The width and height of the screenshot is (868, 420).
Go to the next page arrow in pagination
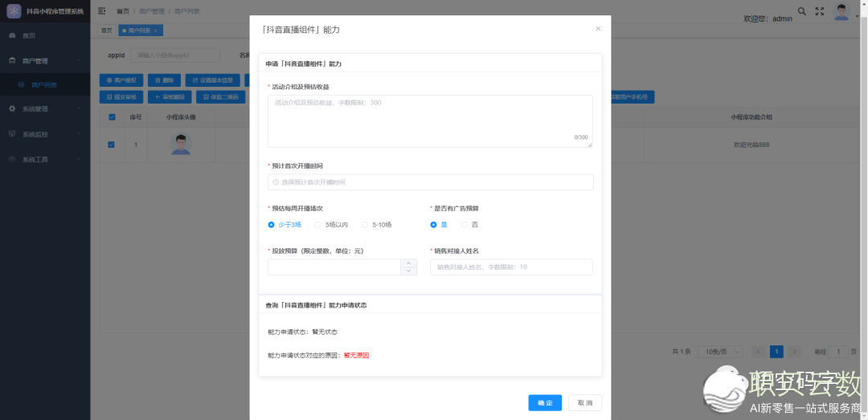tap(795, 352)
